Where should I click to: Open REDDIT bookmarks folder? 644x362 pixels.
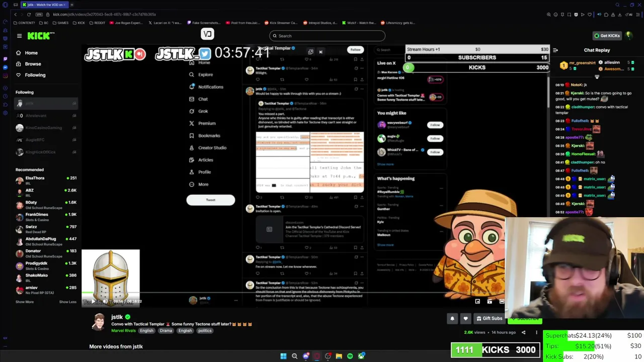point(97,23)
